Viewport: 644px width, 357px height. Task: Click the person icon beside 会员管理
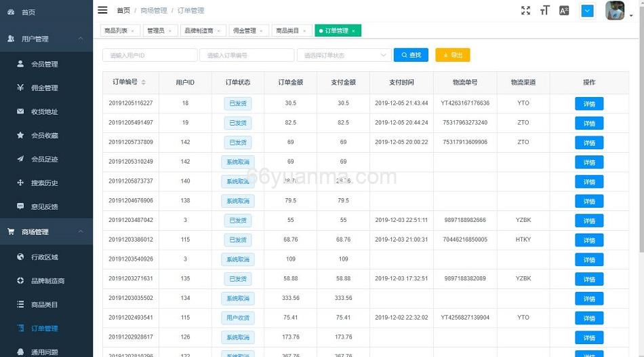tap(20, 64)
